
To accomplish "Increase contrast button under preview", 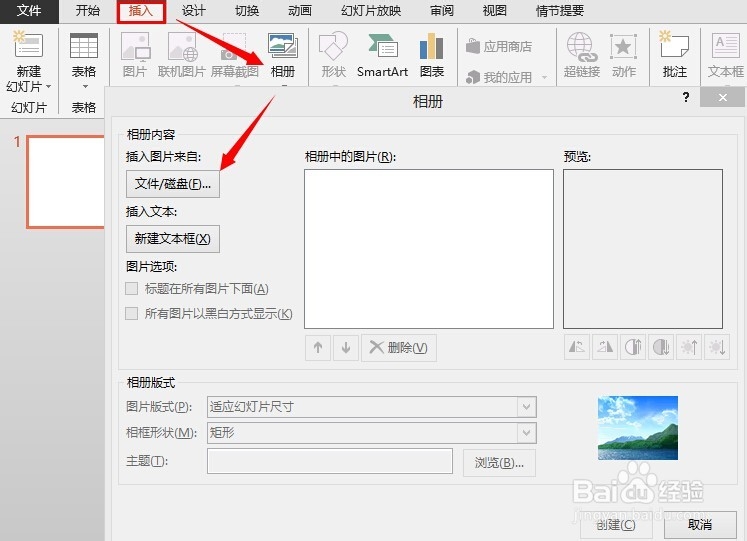I will tap(633, 347).
